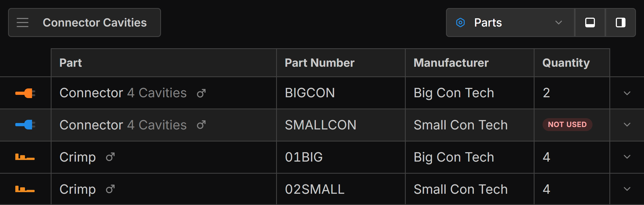Click the NOT USED badge
Image resolution: width=644 pixels, height=205 pixels.
point(567,125)
